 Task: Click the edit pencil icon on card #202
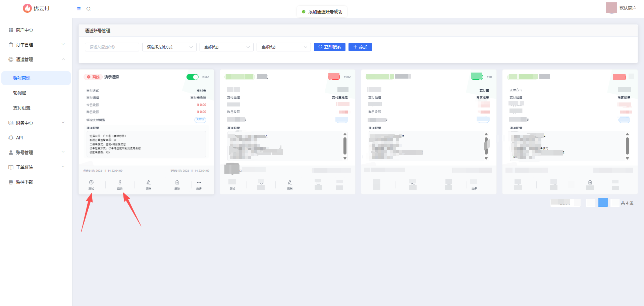pos(289,183)
